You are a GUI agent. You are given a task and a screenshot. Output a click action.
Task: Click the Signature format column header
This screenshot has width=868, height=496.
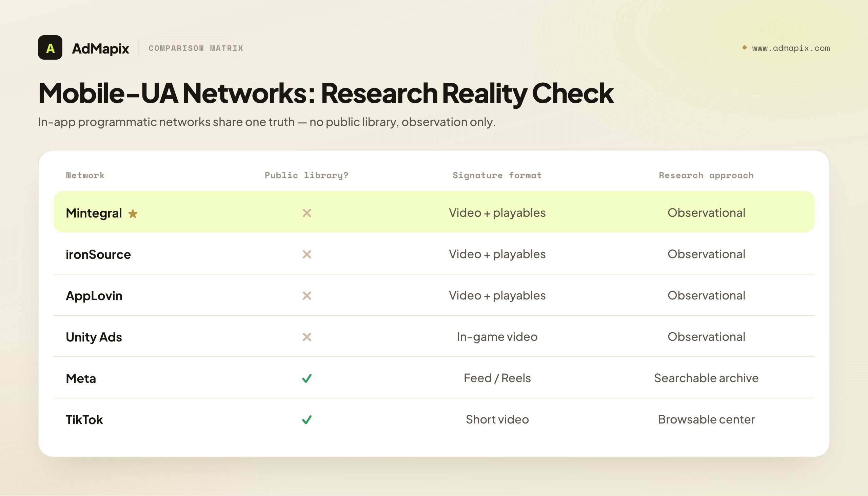tap(497, 175)
